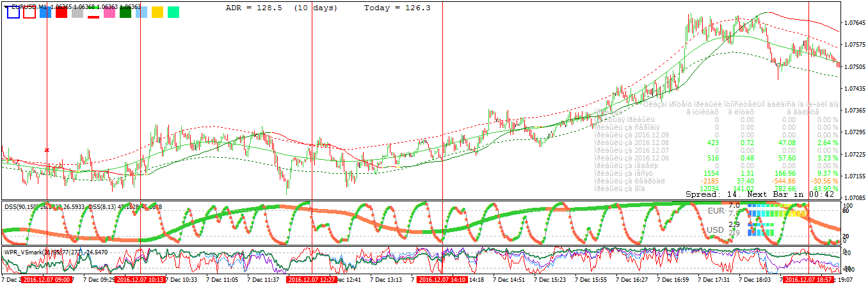The width and height of the screenshot is (868, 287).
Task: Click the red x marker on chart
Action: (x=47, y=150)
